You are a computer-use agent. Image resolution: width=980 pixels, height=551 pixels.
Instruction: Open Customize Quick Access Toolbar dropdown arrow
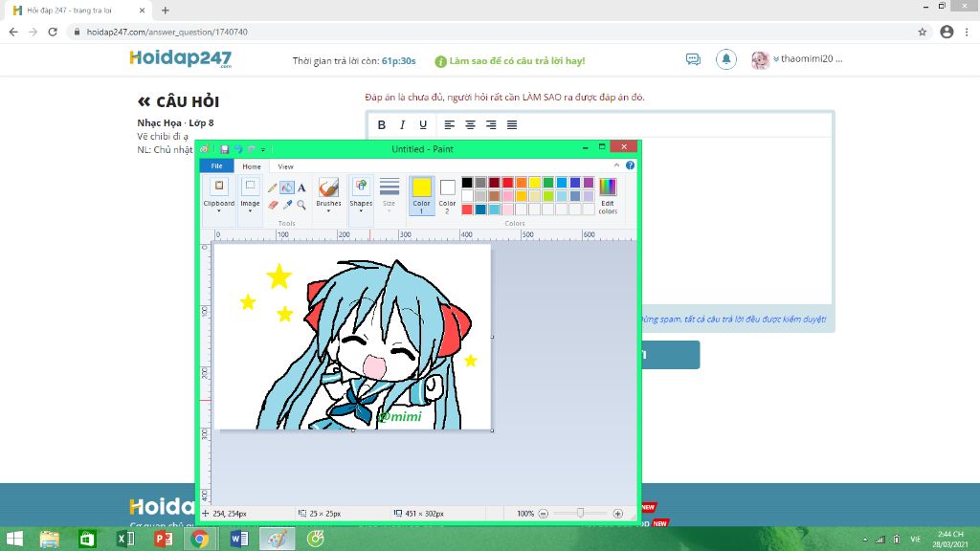click(x=263, y=150)
